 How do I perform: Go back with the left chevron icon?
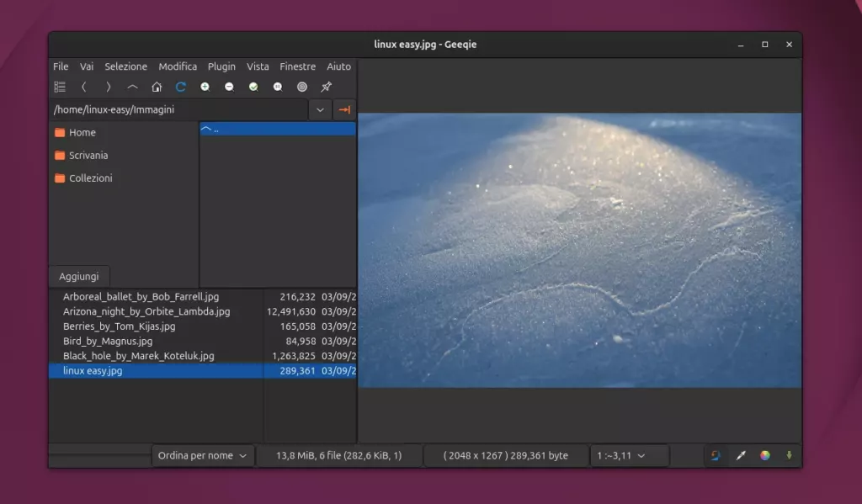click(x=84, y=87)
